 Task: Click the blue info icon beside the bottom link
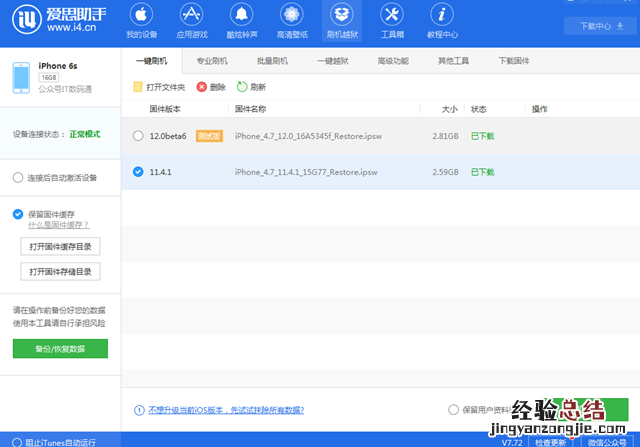click(x=139, y=410)
